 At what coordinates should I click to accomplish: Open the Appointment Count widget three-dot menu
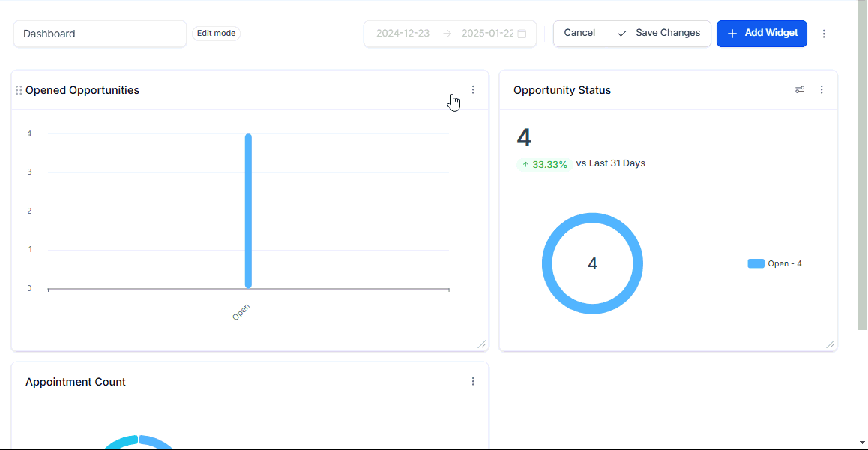click(x=473, y=381)
